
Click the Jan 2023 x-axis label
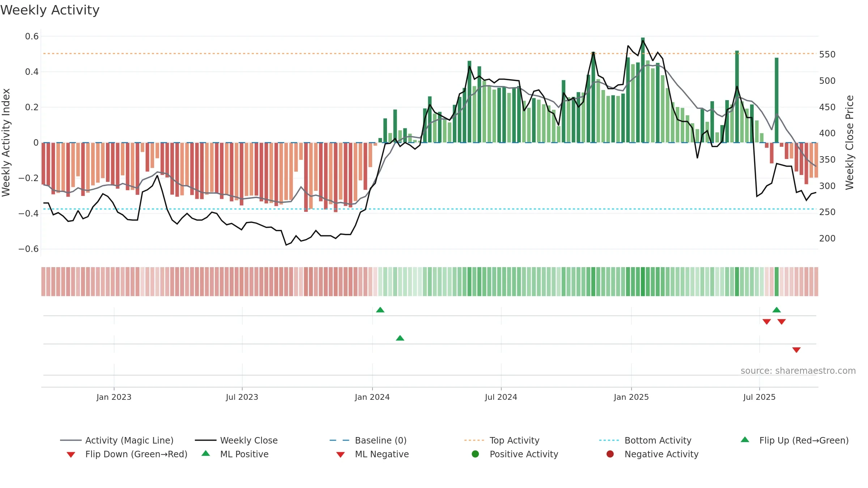[x=114, y=397]
